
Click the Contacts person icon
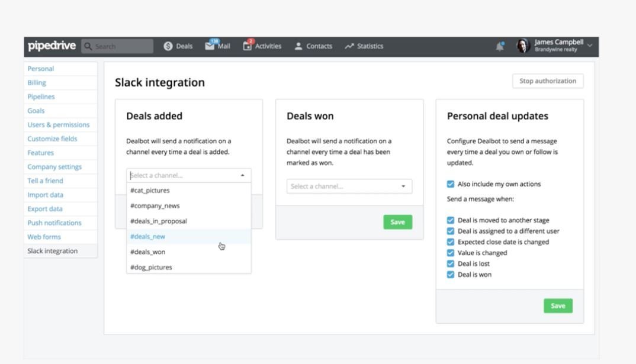[x=298, y=46]
